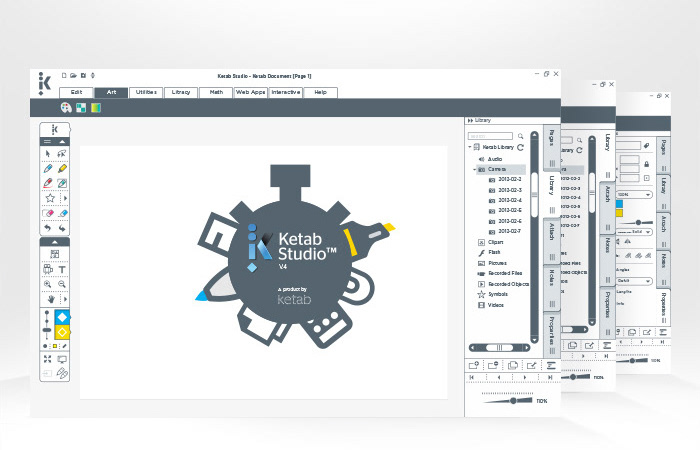Select the blue pen tool

pos(48,168)
